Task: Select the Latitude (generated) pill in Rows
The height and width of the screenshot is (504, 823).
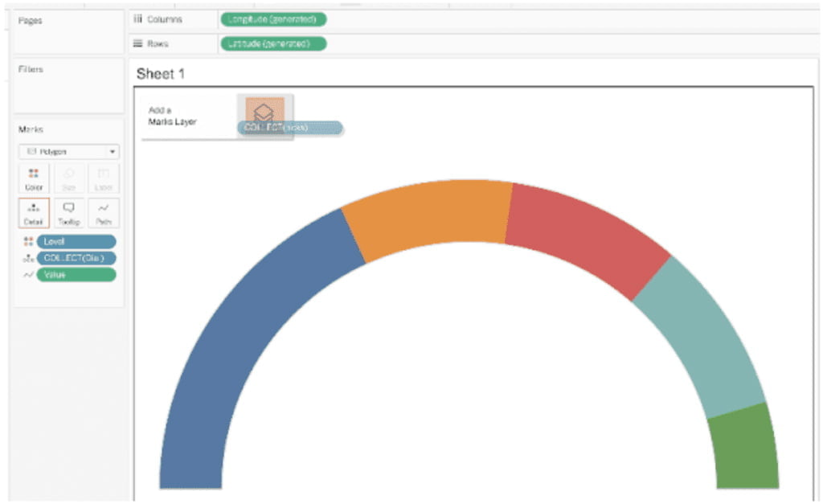Action: 272,43
